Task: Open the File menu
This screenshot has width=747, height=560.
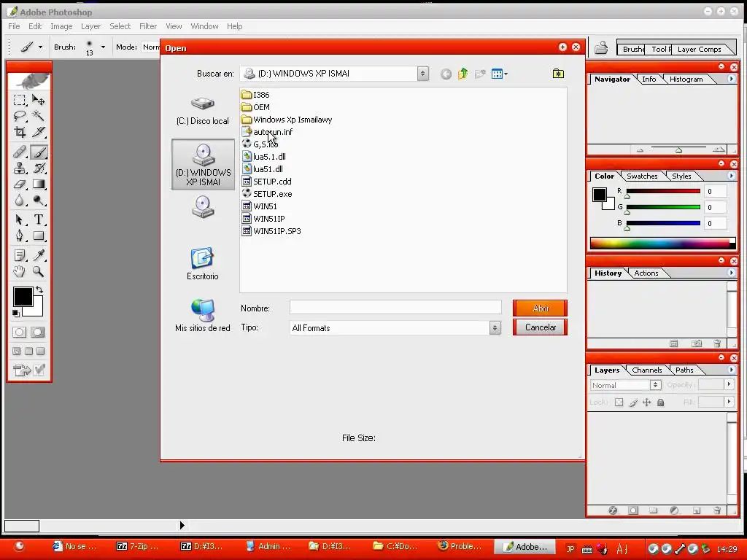Action: [15, 26]
